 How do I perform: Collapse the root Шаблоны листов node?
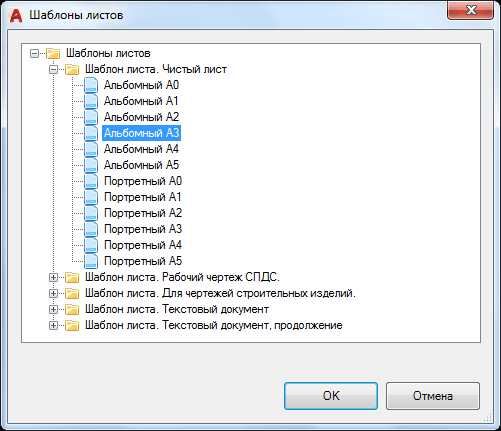34,53
